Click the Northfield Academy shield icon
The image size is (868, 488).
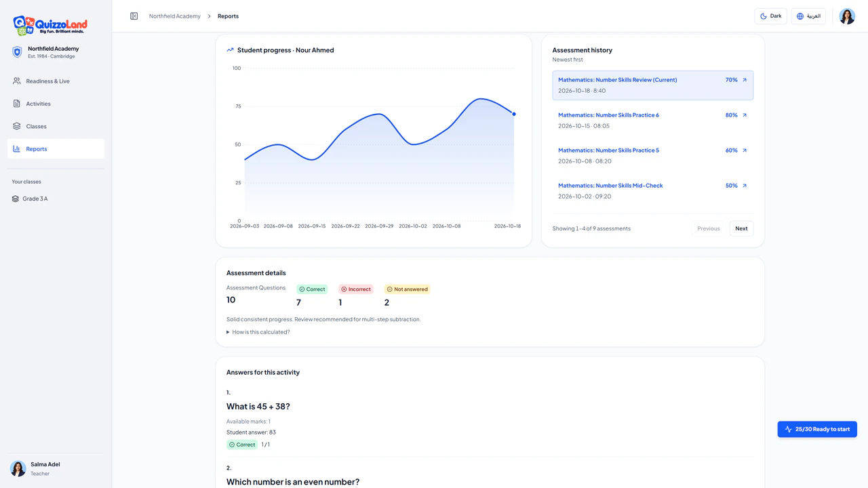[x=18, y=52]
